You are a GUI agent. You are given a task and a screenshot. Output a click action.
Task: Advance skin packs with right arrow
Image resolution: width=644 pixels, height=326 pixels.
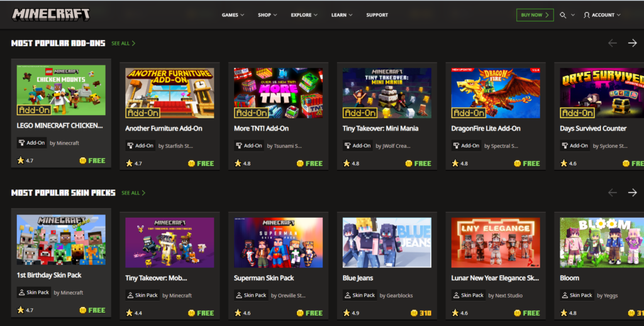pyautogui.click(x=632, y=193)
